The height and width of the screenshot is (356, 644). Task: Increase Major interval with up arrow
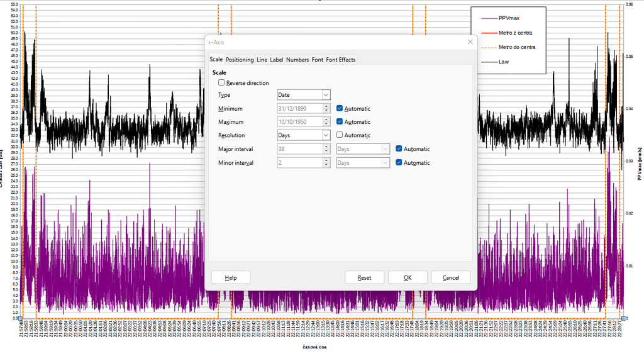(x=326, y=147)
